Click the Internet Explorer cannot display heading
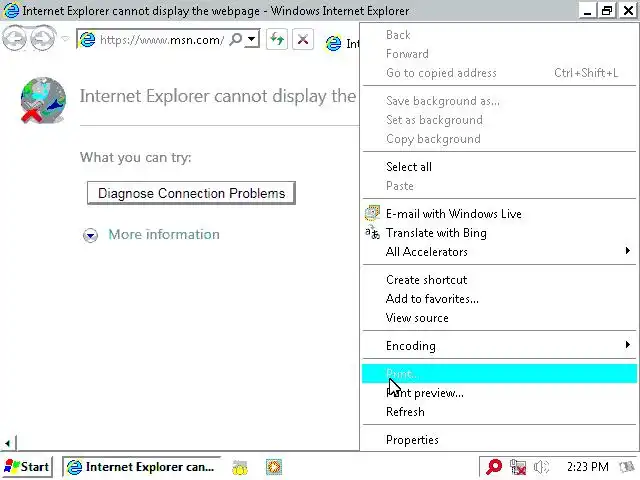The width and height of the screenshot is (640, 480). tap(218, 96)
